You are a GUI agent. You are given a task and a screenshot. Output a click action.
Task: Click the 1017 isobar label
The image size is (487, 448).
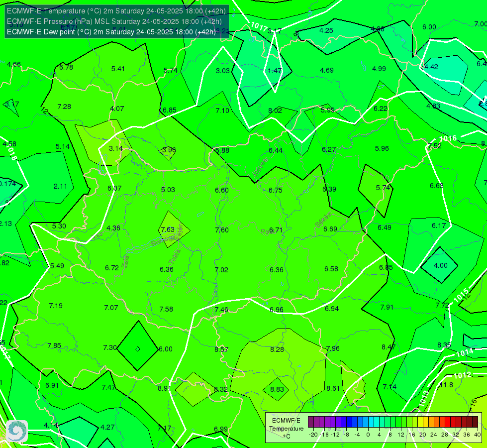pos(259,27)
